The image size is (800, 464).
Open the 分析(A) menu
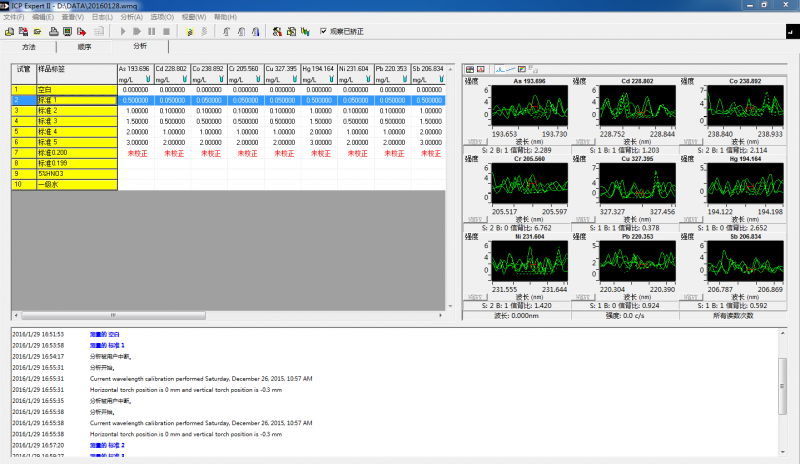pyautogui.click(x=131, y=18)
